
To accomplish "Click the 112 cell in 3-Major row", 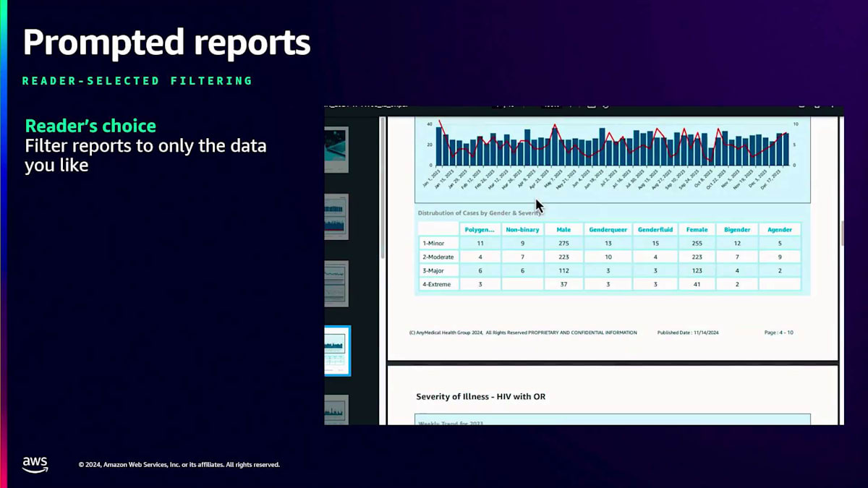I will pyautogui.click(x=563, y=271).
